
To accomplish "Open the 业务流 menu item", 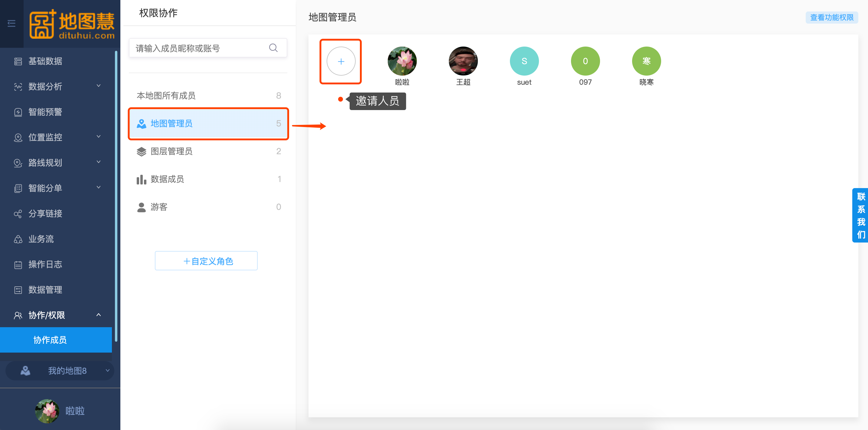I will point(56,239).
